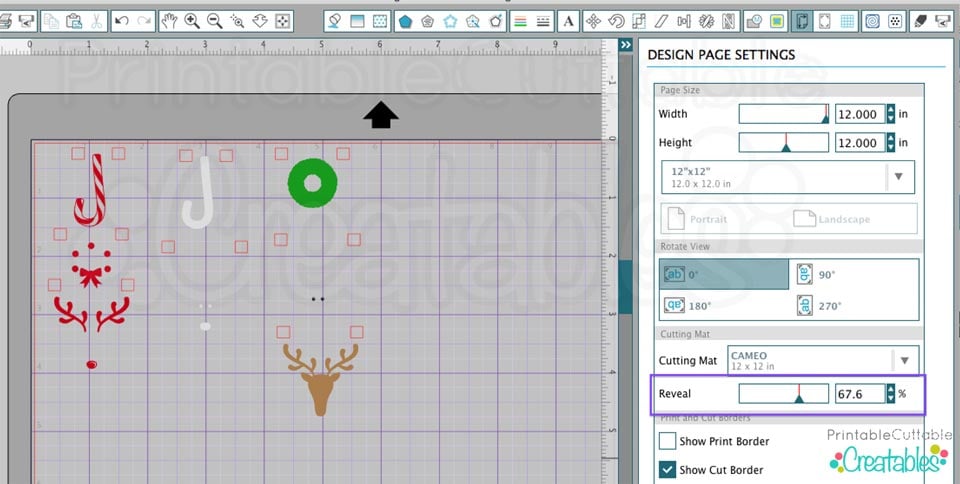Click the Width slider track
Screen dimensions: 960x484
[784, 114]
